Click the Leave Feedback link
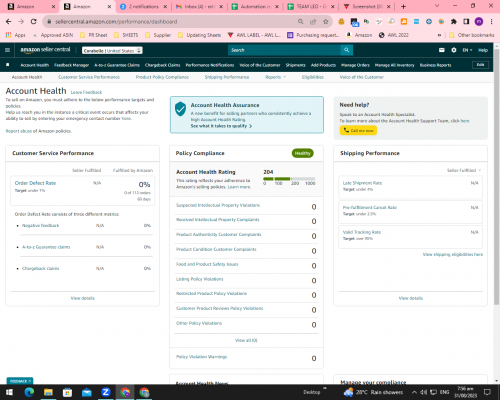This screenshot has width=500, height=400. point(86,92)
